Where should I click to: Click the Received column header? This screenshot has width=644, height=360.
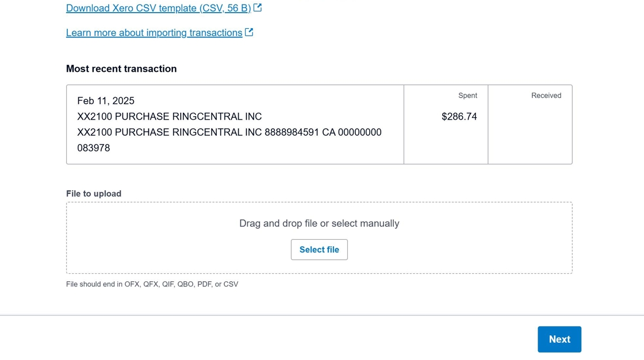pos(546,95)
